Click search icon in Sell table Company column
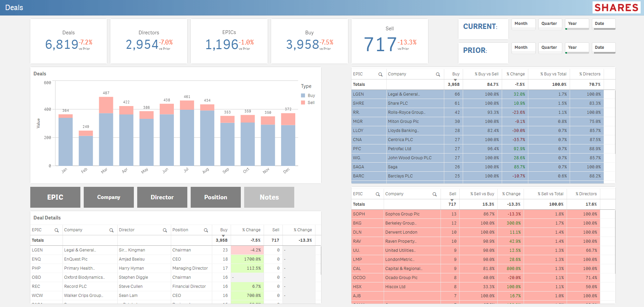This screenshot has height=307, width=644. pos(434,194)
